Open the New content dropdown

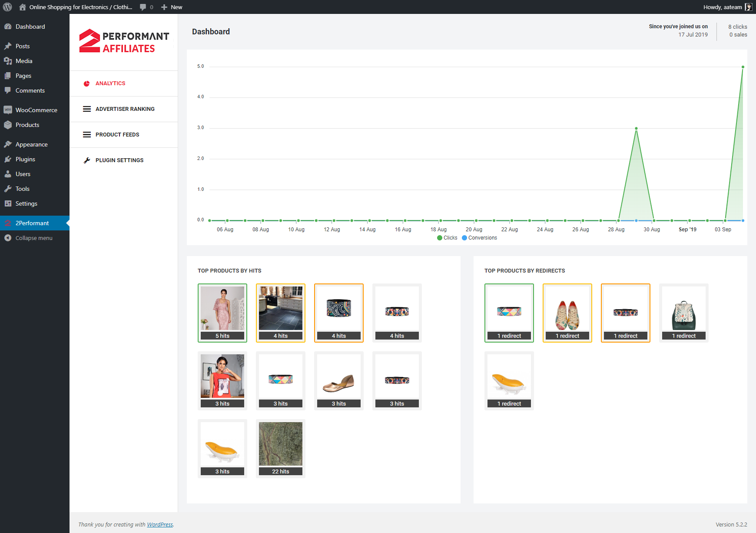pyautogui.click(x=172, y=7)
